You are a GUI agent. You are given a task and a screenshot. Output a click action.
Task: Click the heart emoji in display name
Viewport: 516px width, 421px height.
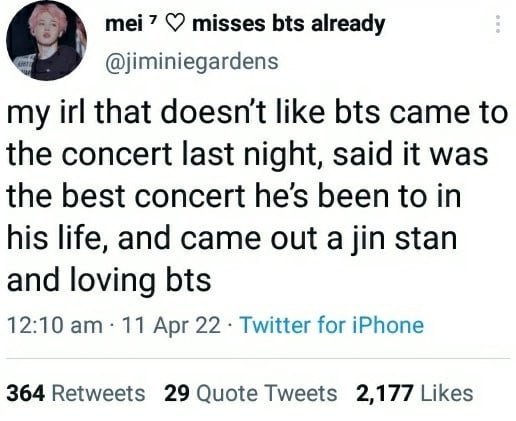[x=174, y=24]
